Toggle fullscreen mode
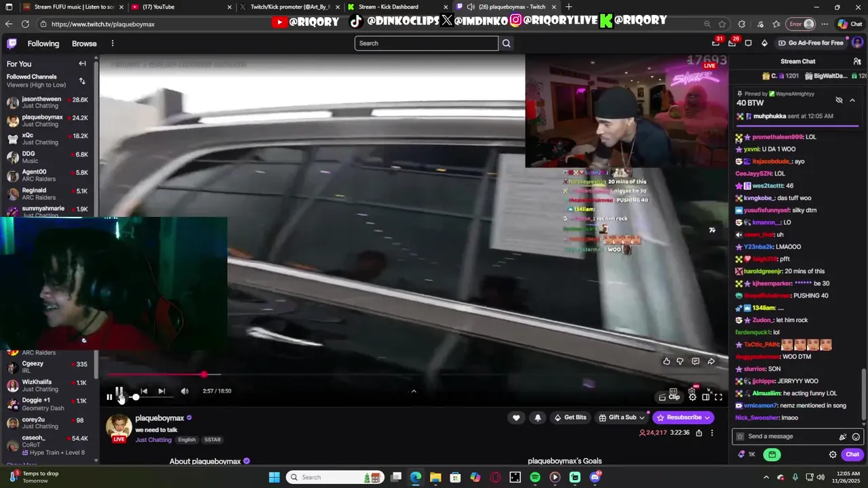The height and width of the screenshot is (488, 868). pyautogui.click(x=718, y=397)
